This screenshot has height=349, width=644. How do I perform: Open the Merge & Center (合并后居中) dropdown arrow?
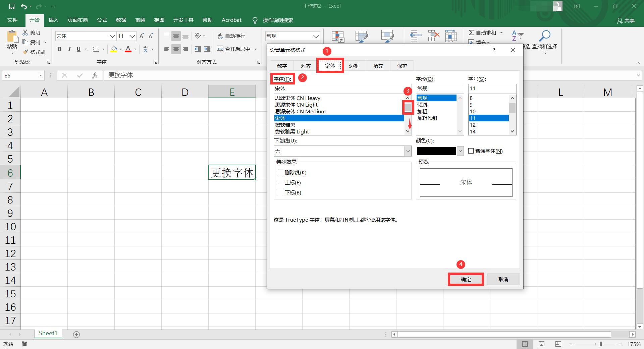[256, 49]
